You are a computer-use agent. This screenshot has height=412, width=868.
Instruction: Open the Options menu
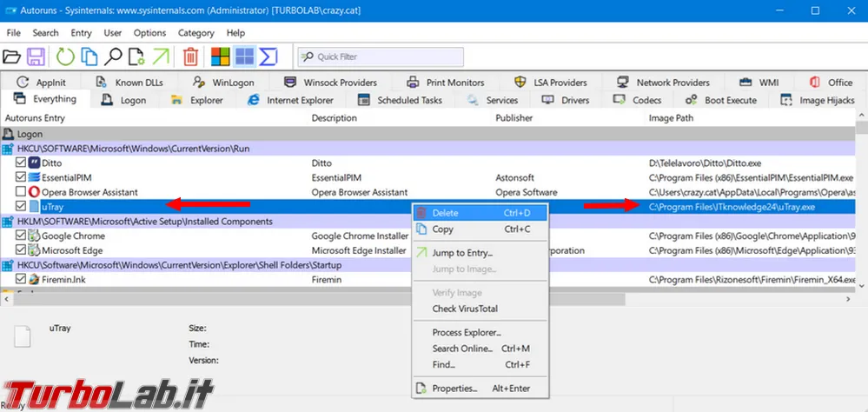click(x=149, y=33)
